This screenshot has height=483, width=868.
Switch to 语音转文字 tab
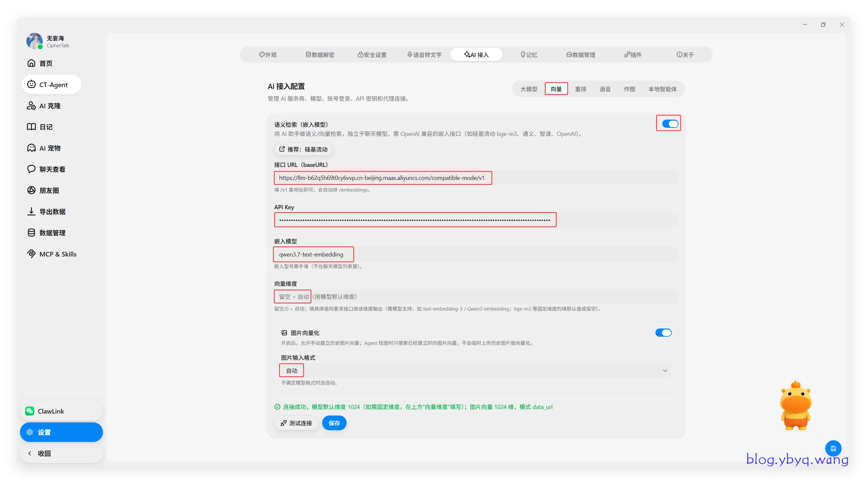click(424, 54)
